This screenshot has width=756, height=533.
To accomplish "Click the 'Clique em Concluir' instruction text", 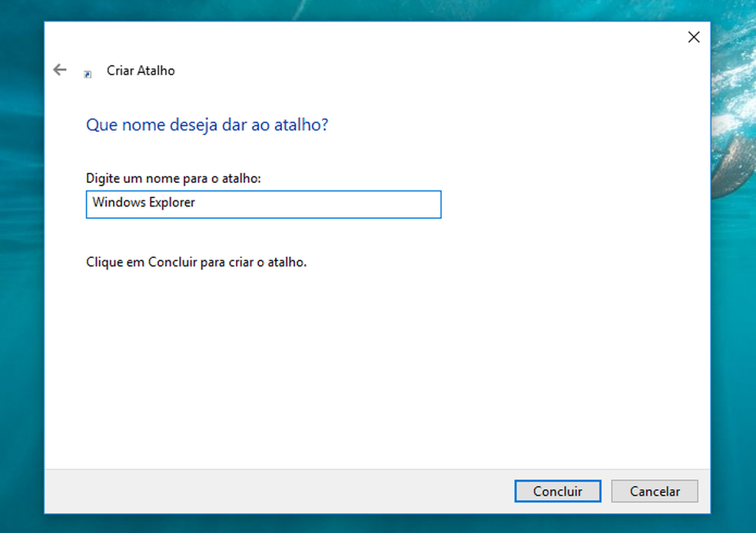I will (x=196, y=262).
